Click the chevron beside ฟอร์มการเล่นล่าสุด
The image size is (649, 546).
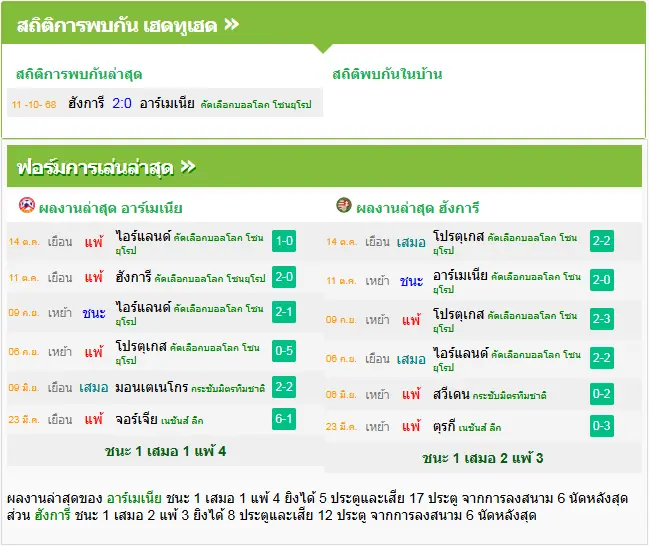pyautogui.click(x=188, y=167)
